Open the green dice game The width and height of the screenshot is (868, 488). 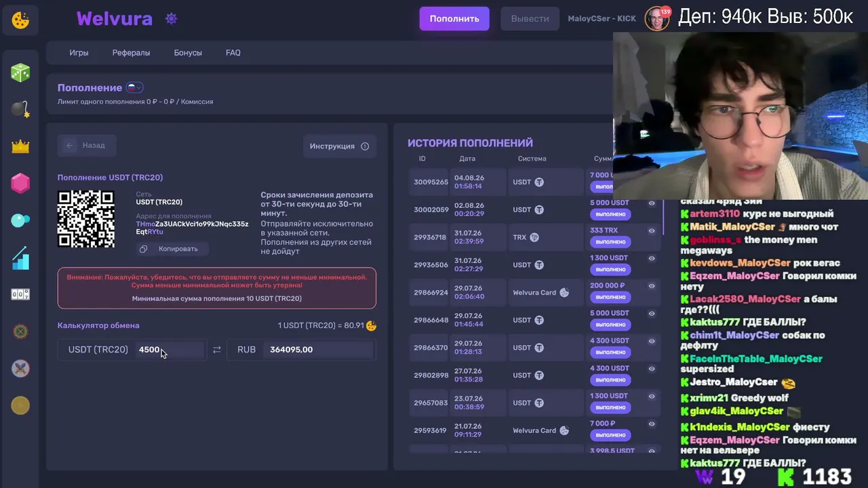click(20, 73)
